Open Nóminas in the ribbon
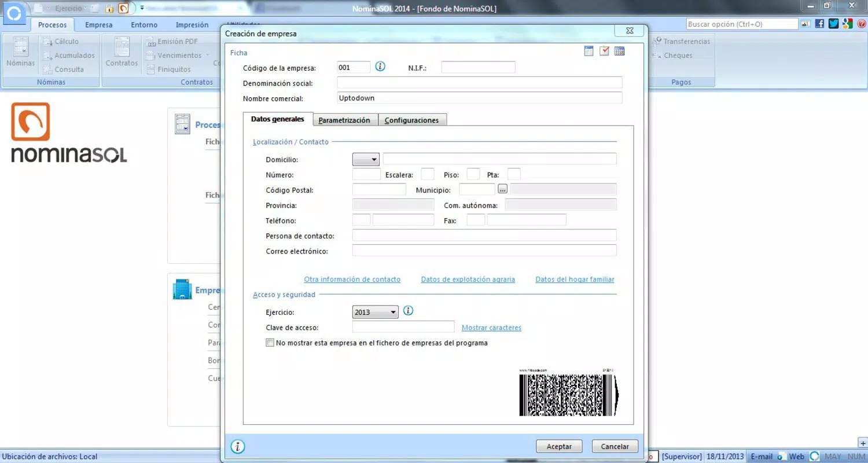Screen dimensions: 868x463 (x=21, y=53)
